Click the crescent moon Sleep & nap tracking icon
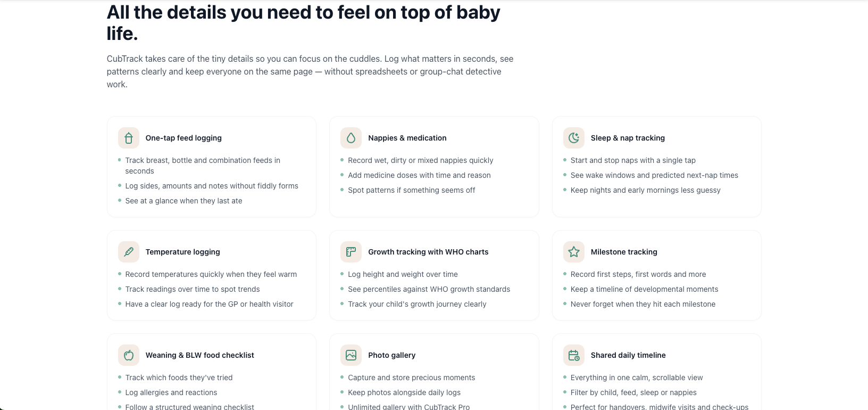Screen dimensions: 868x410 pyautogui.click(x=573, y=137)
